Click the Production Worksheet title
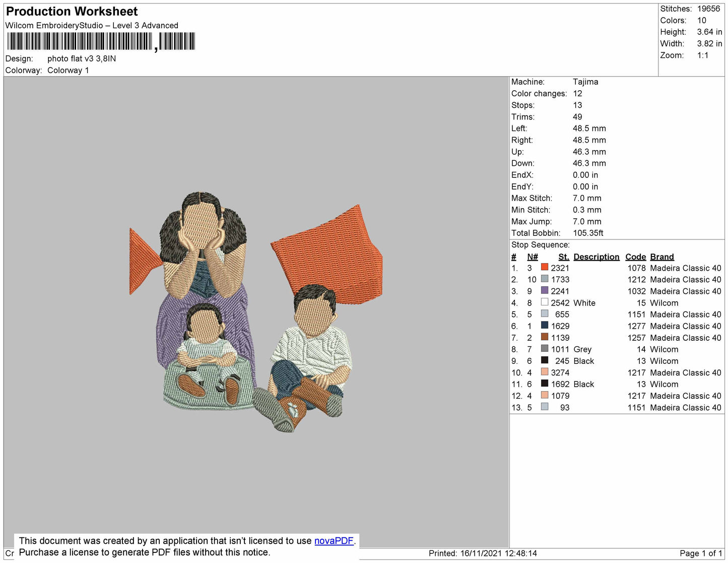Screen dimensions: 728x563 click(72, 12)
